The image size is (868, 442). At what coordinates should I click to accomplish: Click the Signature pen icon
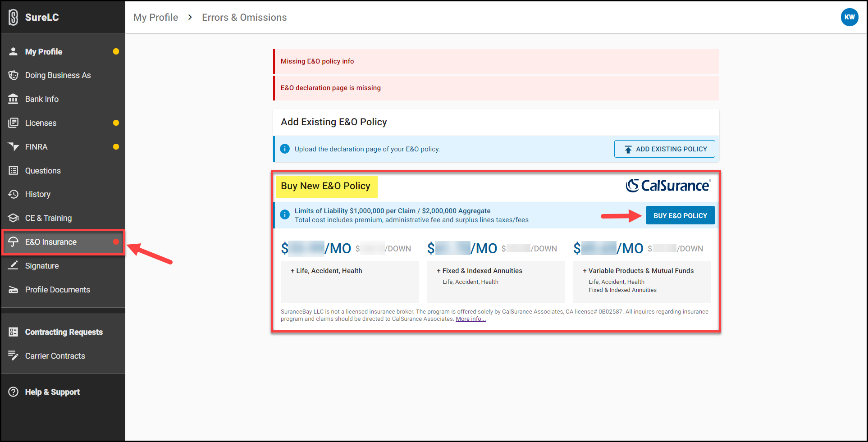(14, 265)
